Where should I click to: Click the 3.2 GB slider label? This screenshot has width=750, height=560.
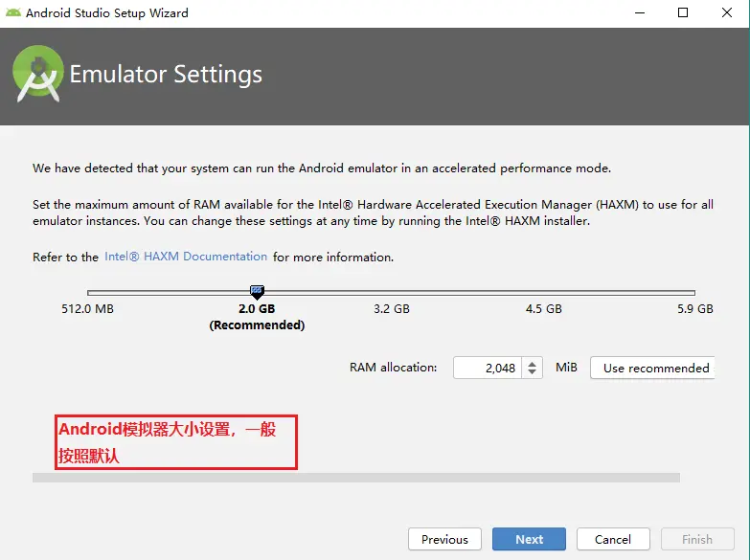point(392,309)
